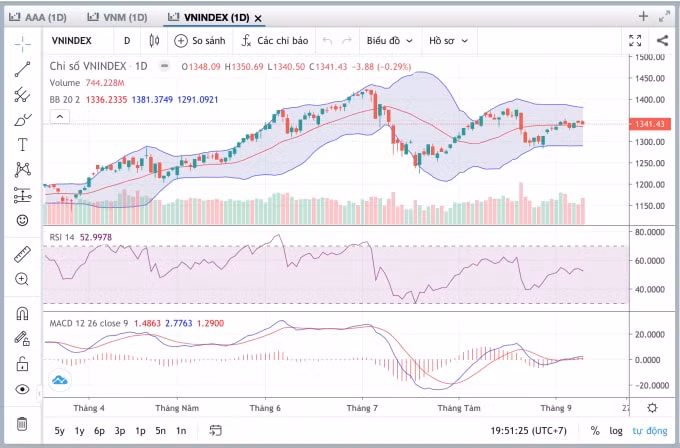Click the So sánh compare button
This screenshot has height=448, width=680.
coord(200,41)
